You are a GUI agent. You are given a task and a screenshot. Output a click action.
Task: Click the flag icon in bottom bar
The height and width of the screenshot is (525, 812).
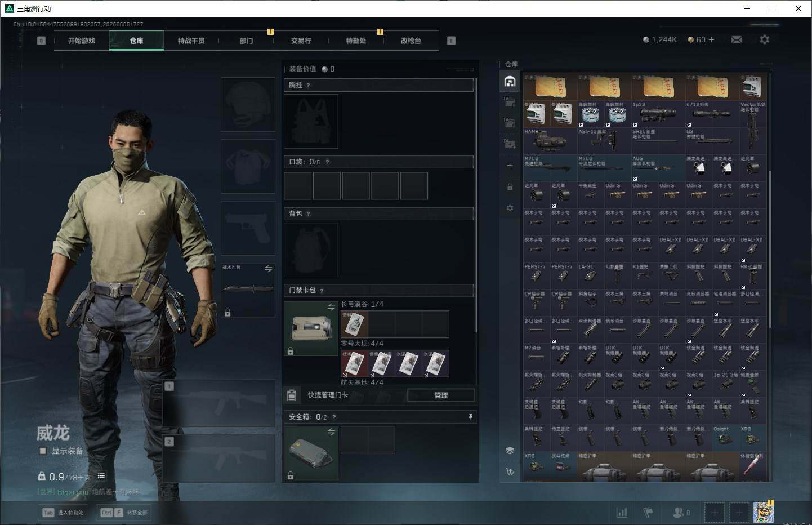point(648,513)
